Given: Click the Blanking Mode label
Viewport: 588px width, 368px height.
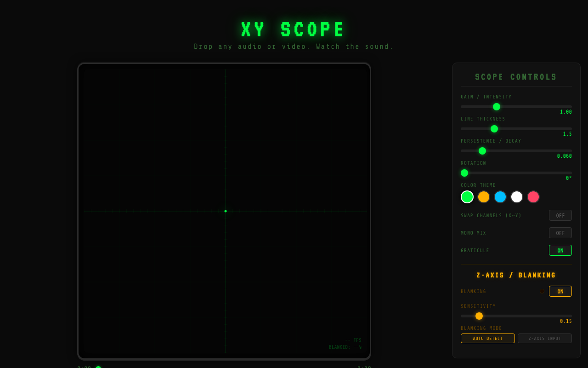Looking at the screenshot, I should (481, 328).
